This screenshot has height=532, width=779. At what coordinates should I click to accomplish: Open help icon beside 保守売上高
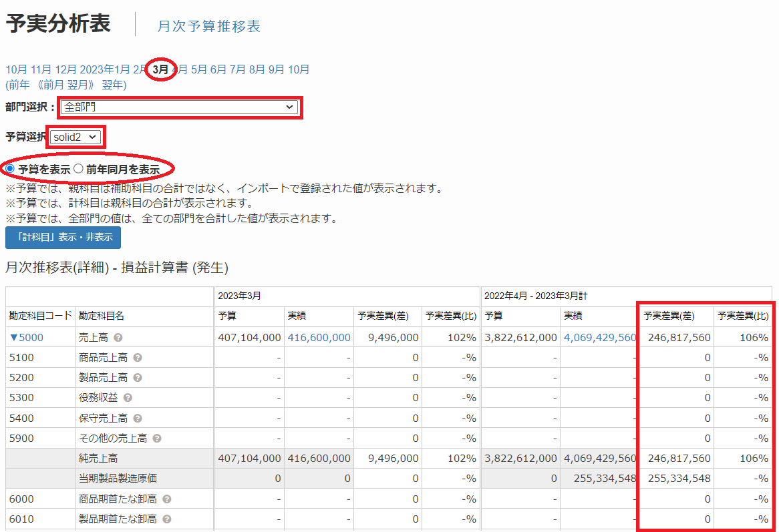[x=138, y=419]
